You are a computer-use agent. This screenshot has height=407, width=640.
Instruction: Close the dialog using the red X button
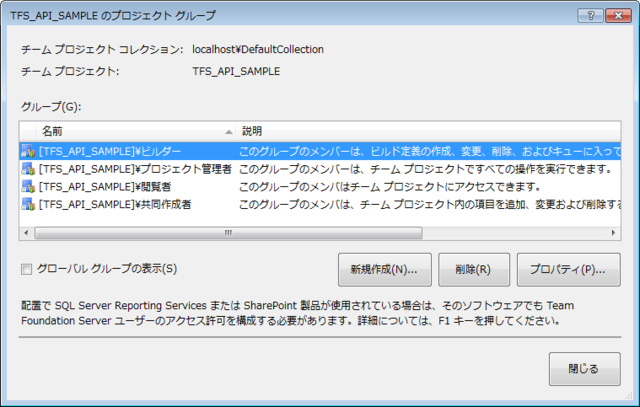pos(618,16)
